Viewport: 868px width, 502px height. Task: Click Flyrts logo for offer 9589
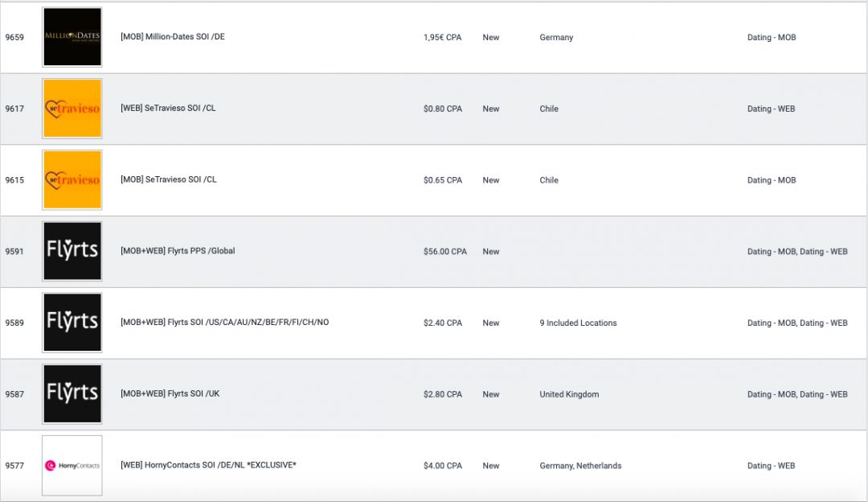72,323
